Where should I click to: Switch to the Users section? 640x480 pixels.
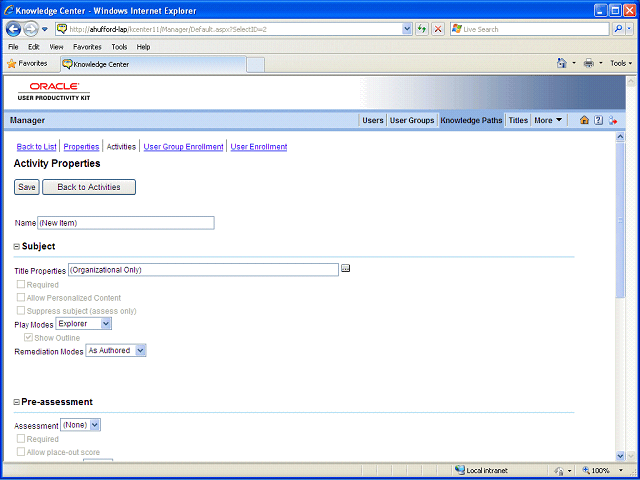[x=373, y=120]
